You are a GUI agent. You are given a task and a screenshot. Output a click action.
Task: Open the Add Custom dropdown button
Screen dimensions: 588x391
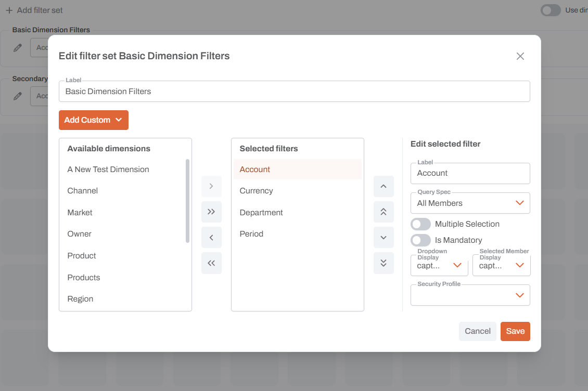pos(94,120)
